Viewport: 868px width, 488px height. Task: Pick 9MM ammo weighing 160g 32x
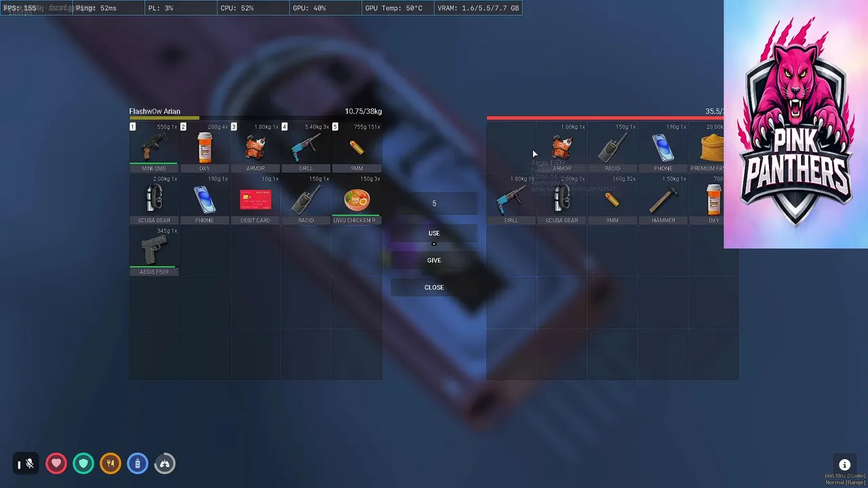612,199
